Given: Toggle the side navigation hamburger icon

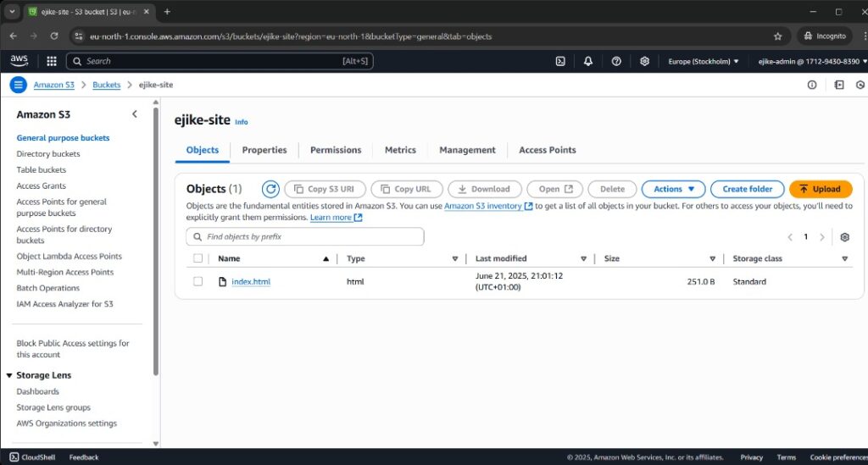Looking at the screenshot, I should click(x=19, y=85).
